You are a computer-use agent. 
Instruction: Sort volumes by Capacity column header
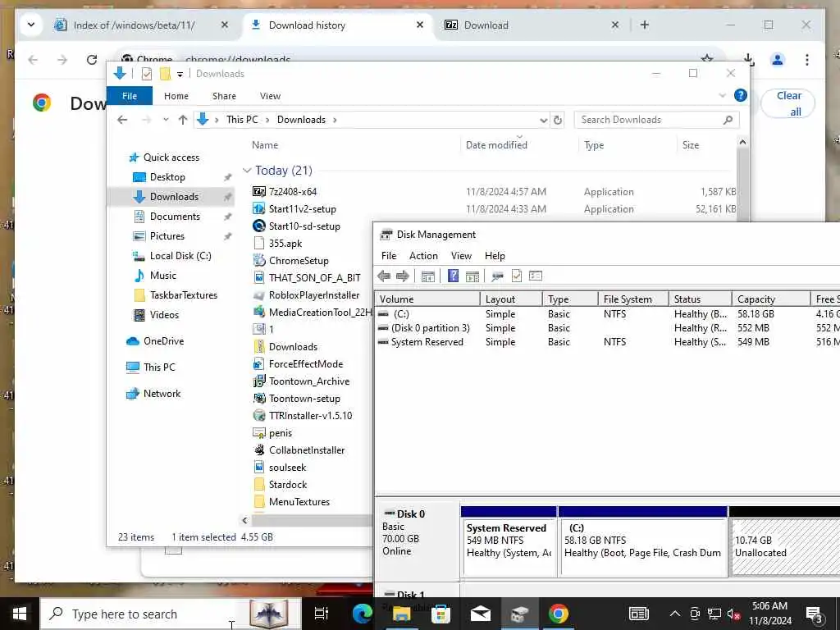(x=771, y=299)
